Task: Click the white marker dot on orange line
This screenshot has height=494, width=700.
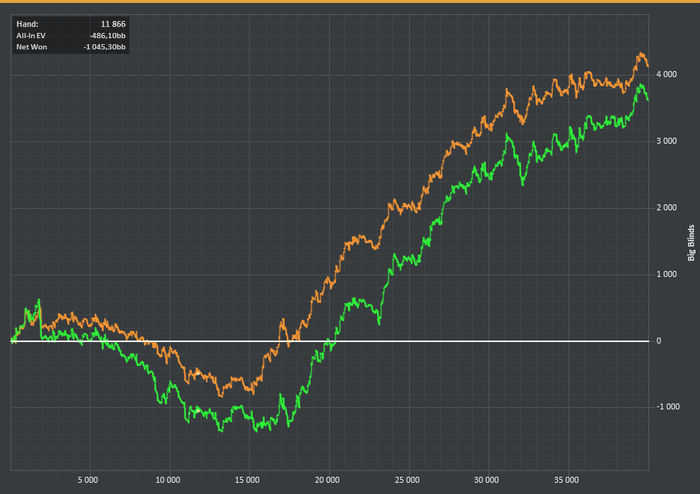Action: (198, 373)
